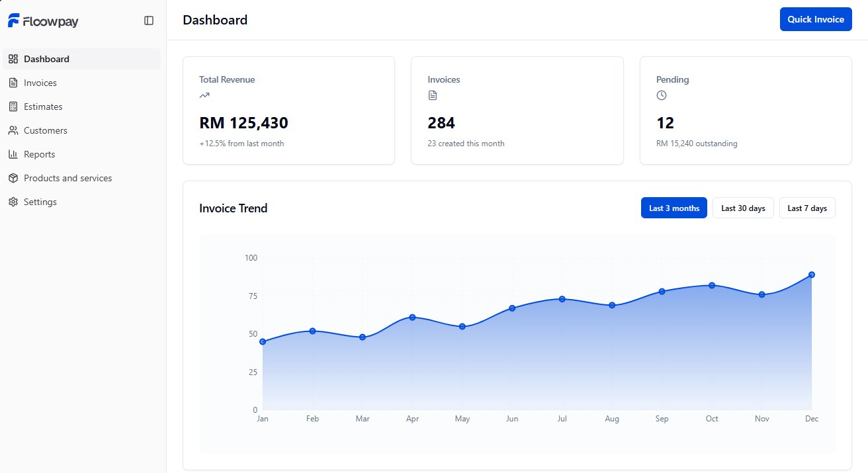Open the Customers section

82,130
